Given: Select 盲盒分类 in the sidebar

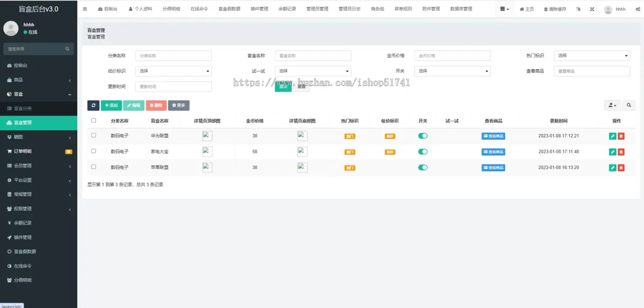Looking at the screenshot, I should [x=39, y=109].
